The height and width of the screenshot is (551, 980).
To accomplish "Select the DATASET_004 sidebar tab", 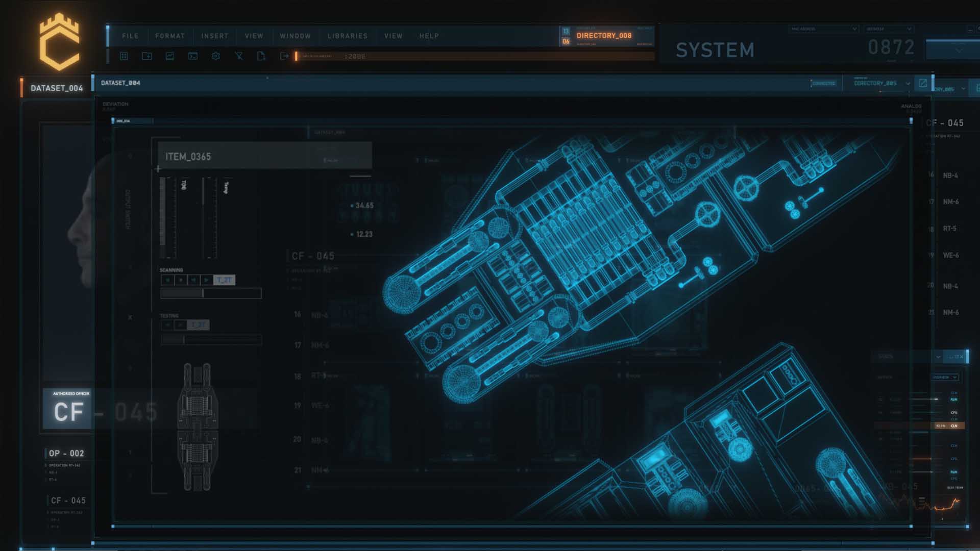I will point(56,88).
